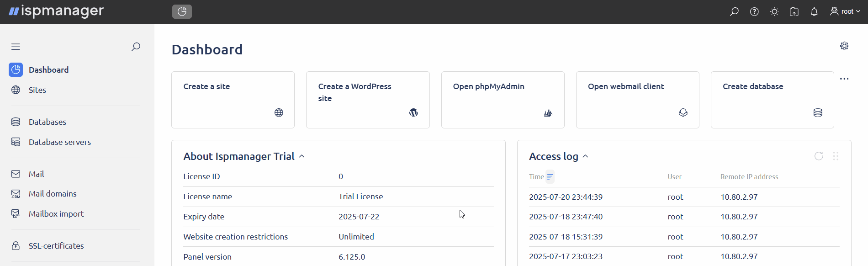868x266 pixels.
Task: Toggle the light/dark theme sun icon
Action: coord(774,11)
